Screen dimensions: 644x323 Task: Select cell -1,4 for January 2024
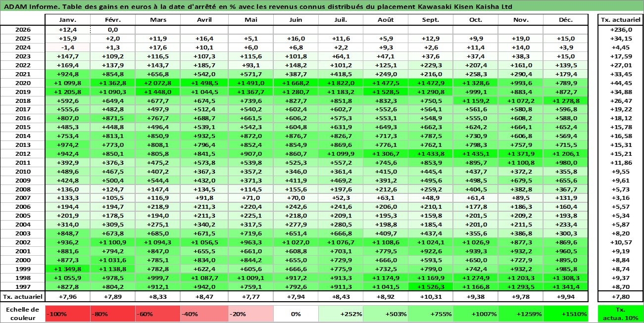67,47
